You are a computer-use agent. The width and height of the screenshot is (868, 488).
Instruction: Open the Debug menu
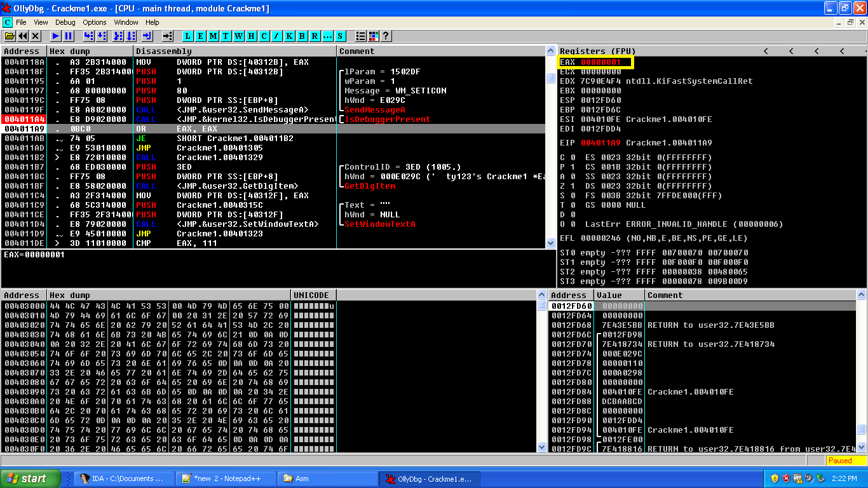point(65,22)
